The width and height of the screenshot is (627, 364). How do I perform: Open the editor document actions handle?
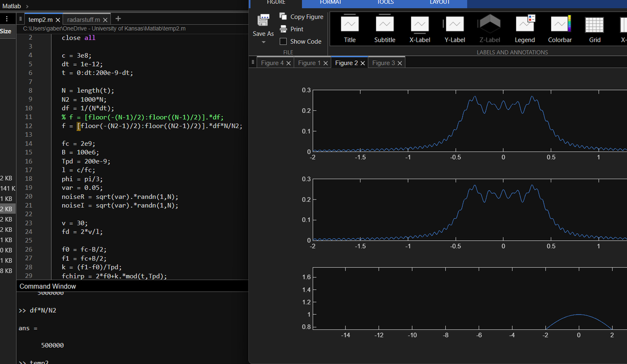20,19
